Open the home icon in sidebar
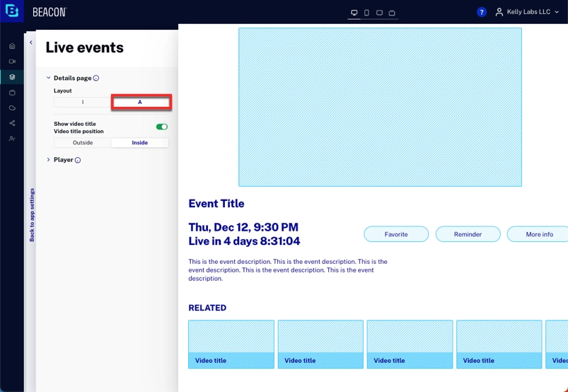Screen dimensions: 568x392 pyautogui.click(x=12, y=46)
